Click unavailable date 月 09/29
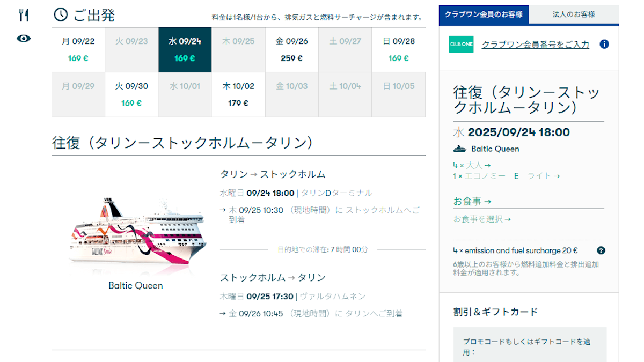The width and height of the screenshot is (644, 362). point(78,95)
